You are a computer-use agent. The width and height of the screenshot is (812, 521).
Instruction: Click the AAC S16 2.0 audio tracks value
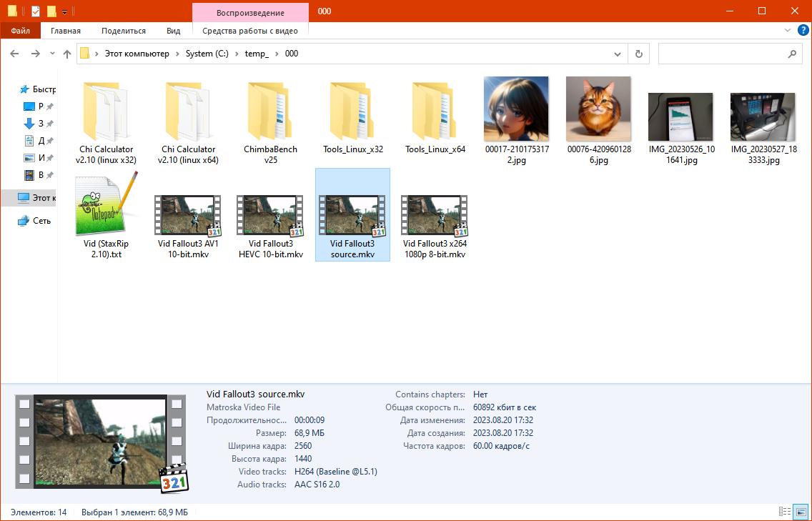[x=317, y=485]
